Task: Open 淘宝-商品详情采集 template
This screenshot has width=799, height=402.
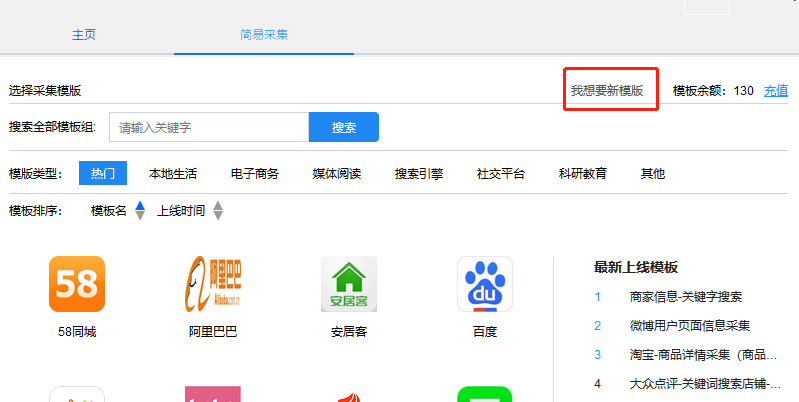Action: pos(703,355)
